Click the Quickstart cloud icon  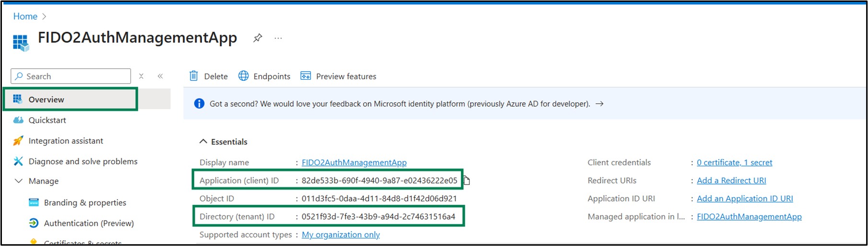(x=18, y=120)
